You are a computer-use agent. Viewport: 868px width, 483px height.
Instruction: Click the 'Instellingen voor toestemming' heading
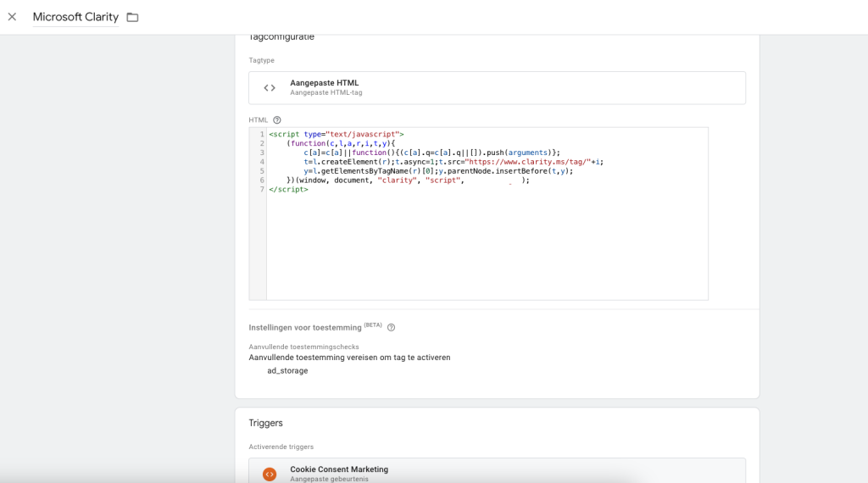[305, 328]
